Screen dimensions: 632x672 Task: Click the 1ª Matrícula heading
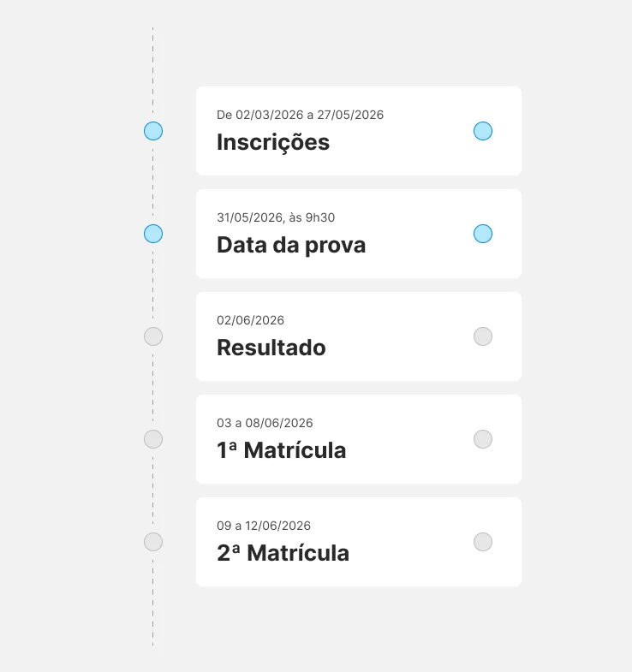pos(282,450)
